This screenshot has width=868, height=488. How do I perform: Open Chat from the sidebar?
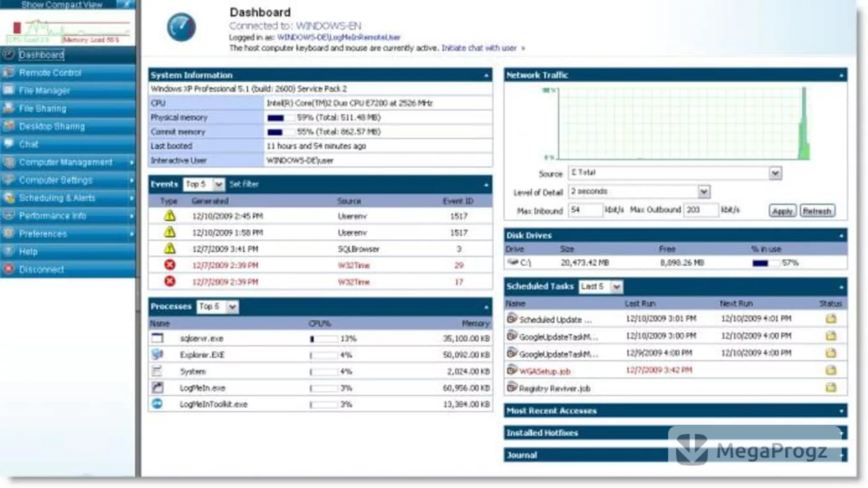coord(68,144)
